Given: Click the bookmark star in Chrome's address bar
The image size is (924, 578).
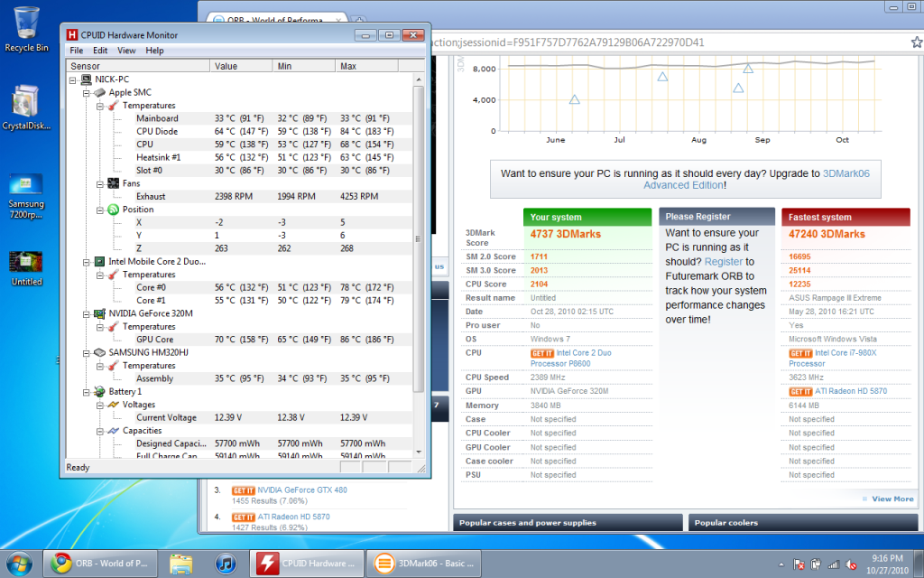Looking at the screenshot, I should 917,42.
